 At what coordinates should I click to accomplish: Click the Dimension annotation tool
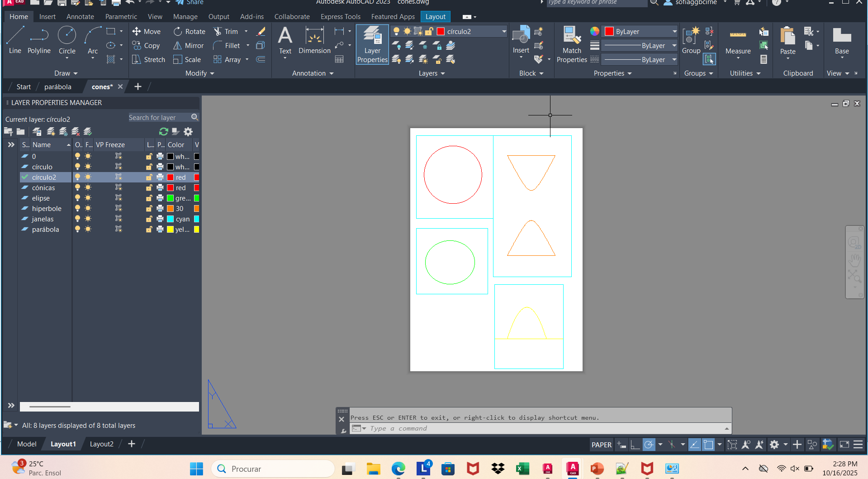(x=314, y=40)
